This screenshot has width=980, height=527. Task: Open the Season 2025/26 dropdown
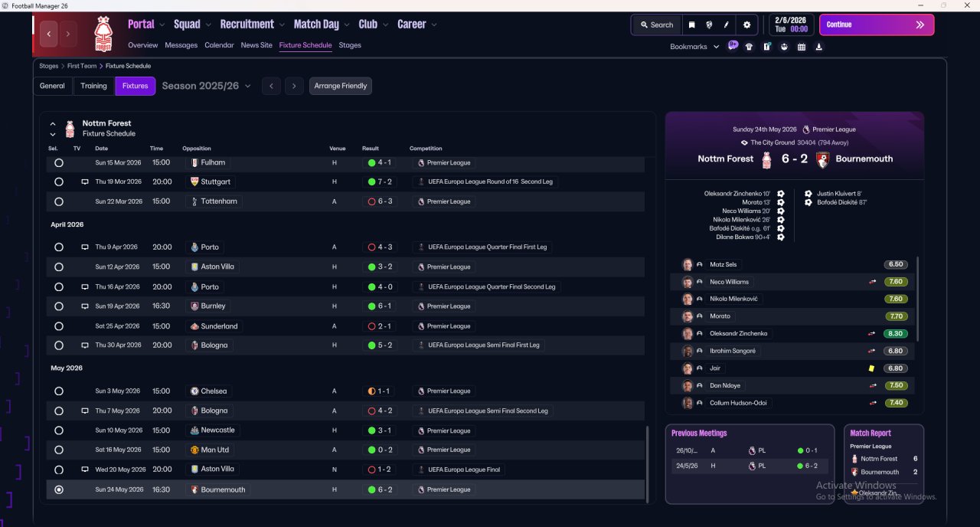[207, 86]
